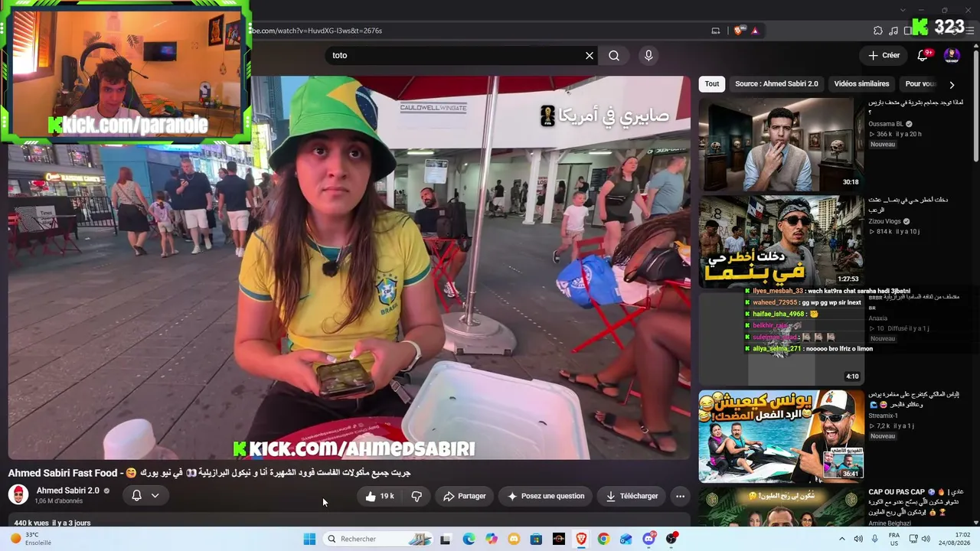Select the 'Vidéos similaires' chip
The image size is (980, 551).
[861, 84]
